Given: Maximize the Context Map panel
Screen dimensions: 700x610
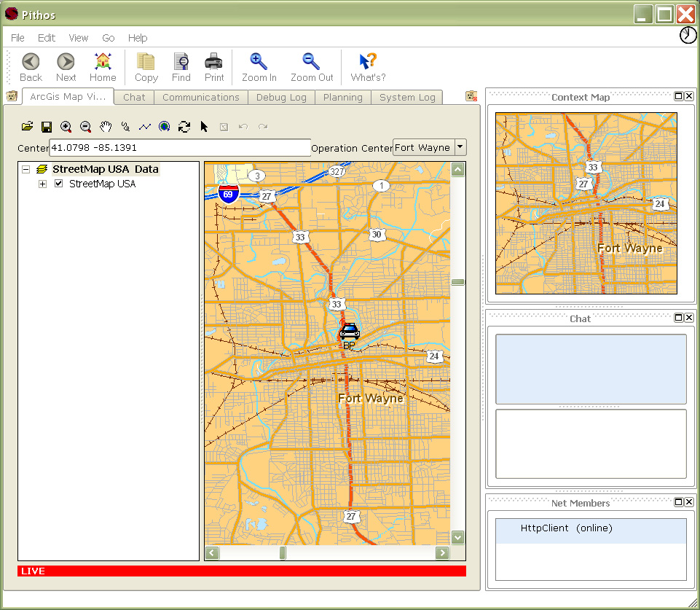Looking at the screenshot, I should 679,96.
